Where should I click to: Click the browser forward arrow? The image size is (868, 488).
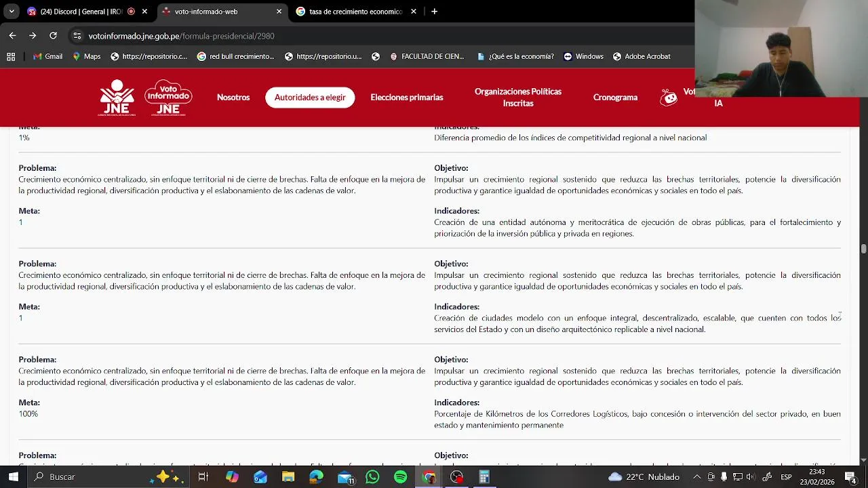[33, 35]
